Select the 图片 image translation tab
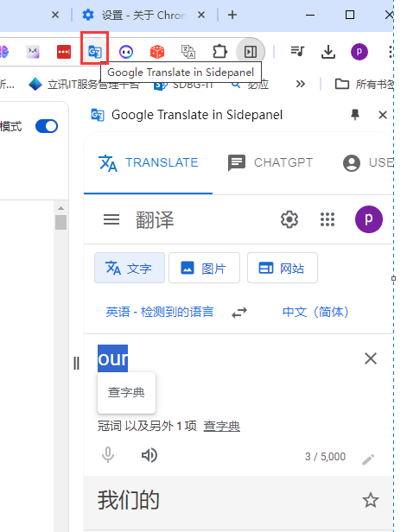 pos(204,268)
